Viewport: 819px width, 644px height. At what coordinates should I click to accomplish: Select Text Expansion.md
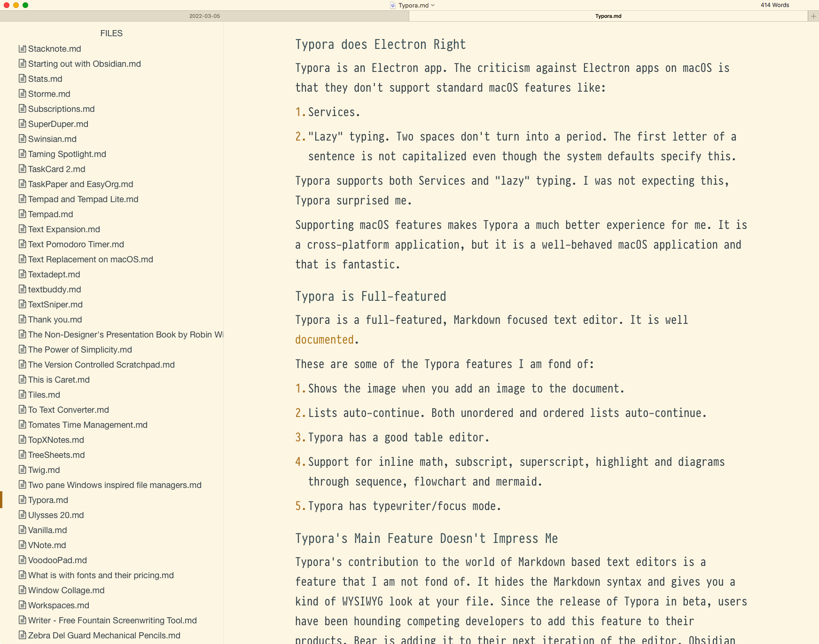64,229
